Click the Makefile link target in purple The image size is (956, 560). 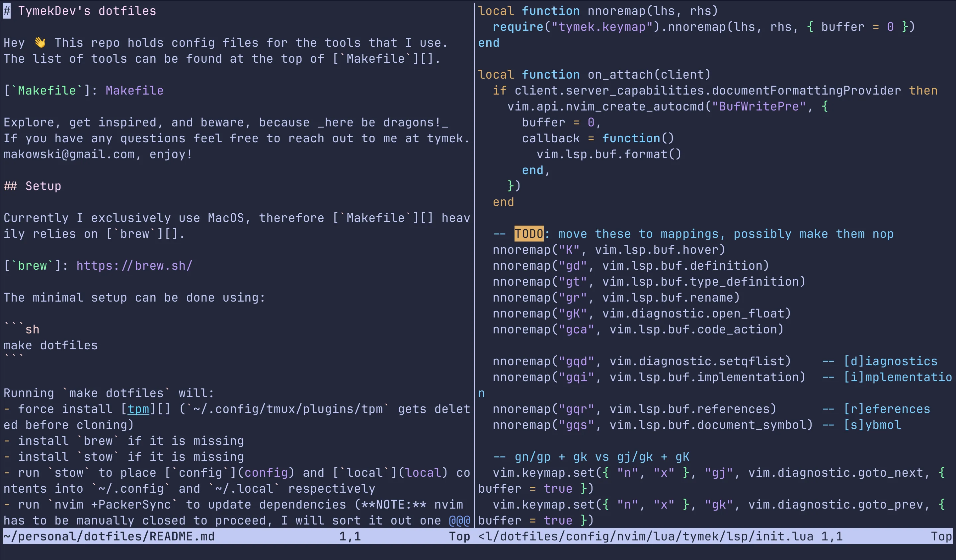[134, 91]
